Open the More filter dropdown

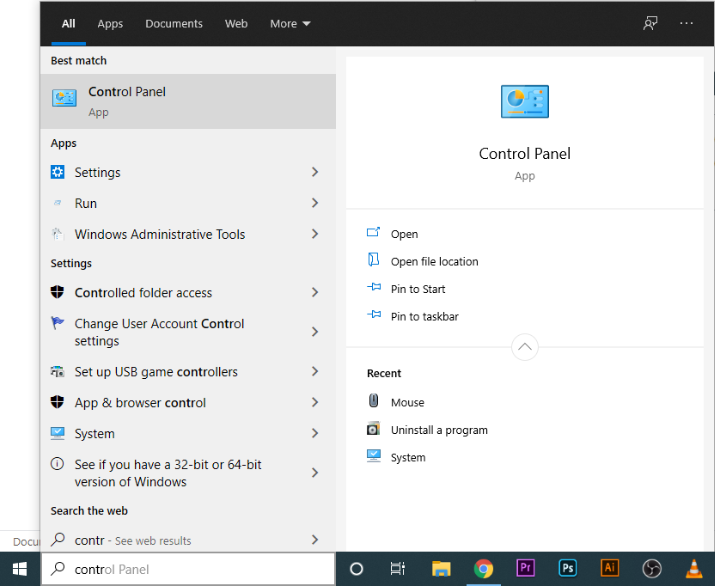[x=290, y=24]
